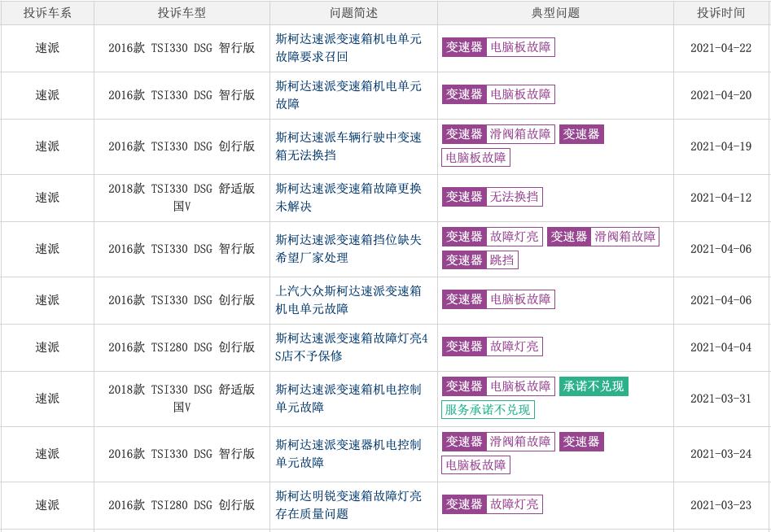771x532 pixels.
Task: Open link 斯柯达速派变速器机电控制单元故障
Action: point(348,453)
